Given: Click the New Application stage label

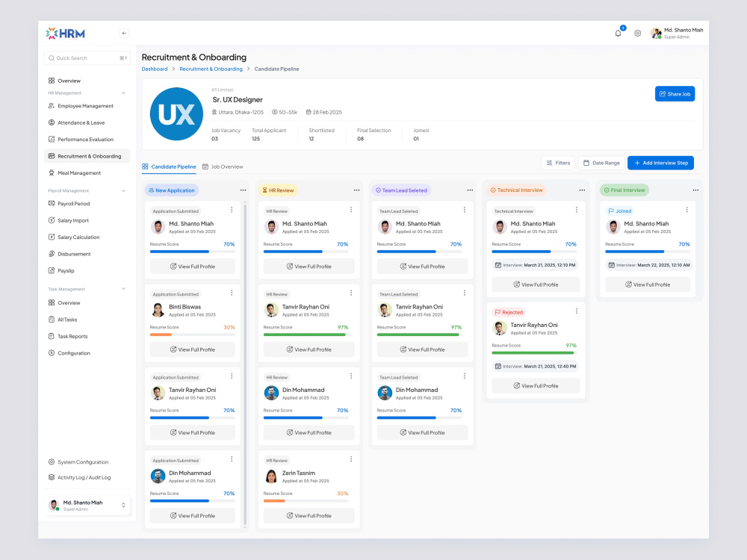Looking at the screenshot, I should [x=172, y=190].
